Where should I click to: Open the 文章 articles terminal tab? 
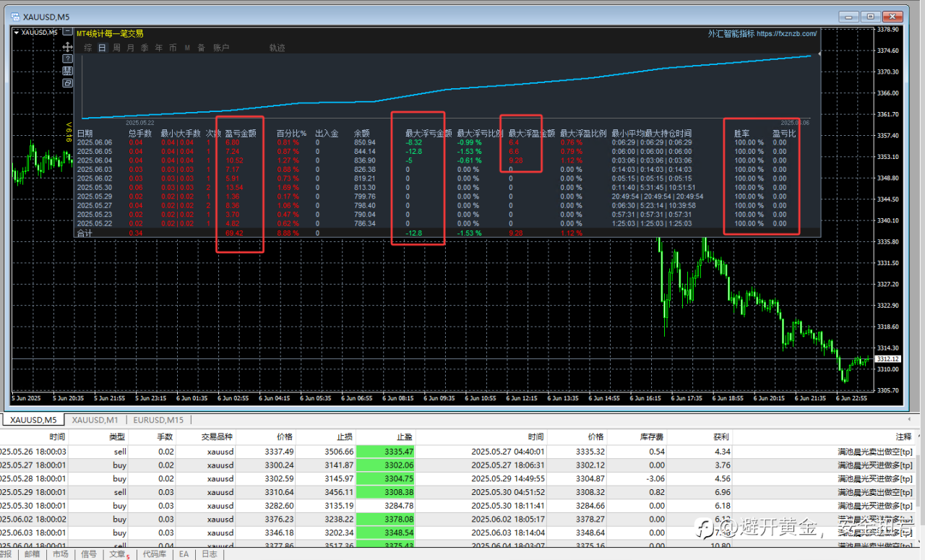pyautogui.click(x=117, y=554)
